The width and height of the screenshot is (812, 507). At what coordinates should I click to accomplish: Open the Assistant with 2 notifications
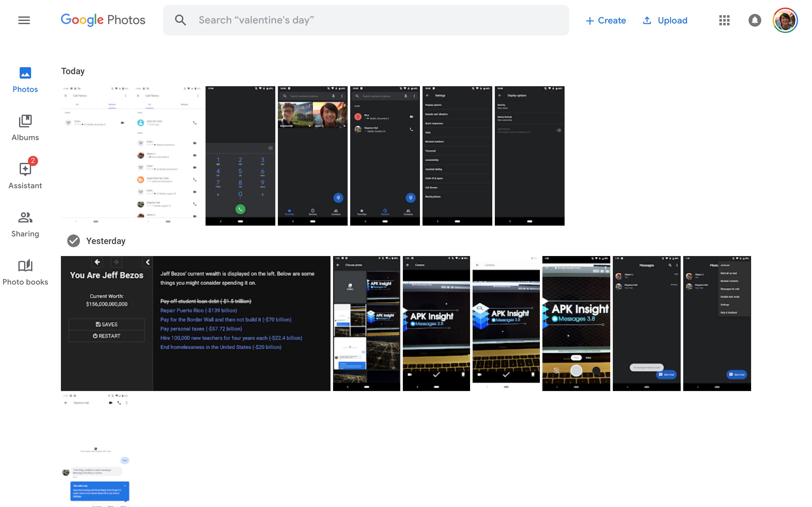point(25,169)
